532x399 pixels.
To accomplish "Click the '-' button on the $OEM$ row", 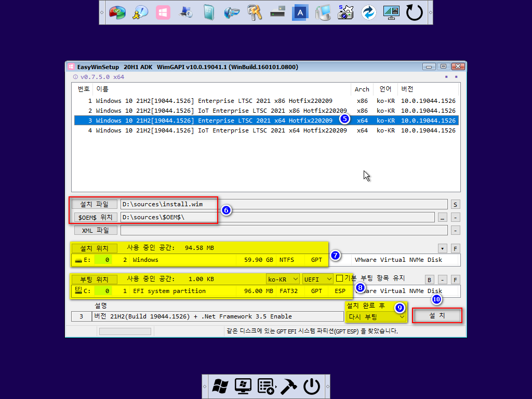I will click(x=455, y=218).
